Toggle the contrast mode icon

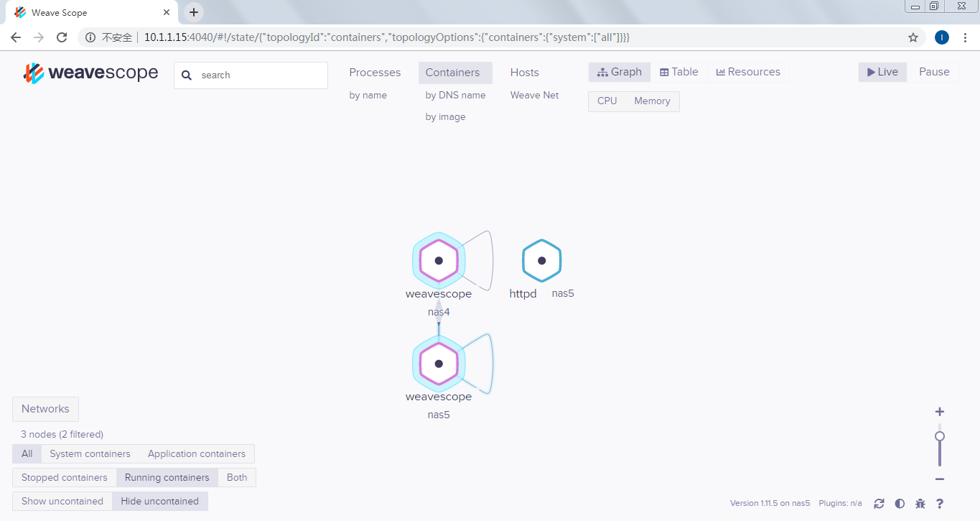(x=900, y=504)
